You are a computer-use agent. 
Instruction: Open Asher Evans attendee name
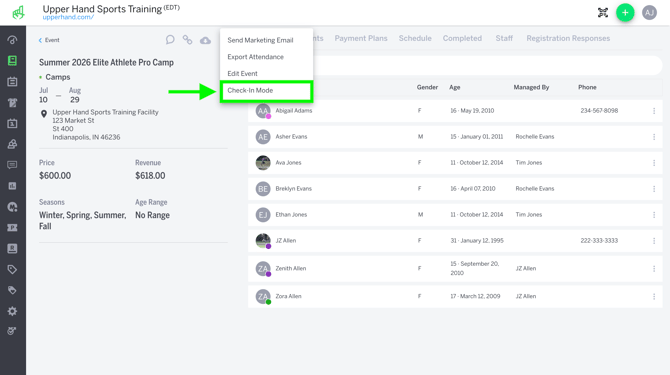click(x=291, y=137)
